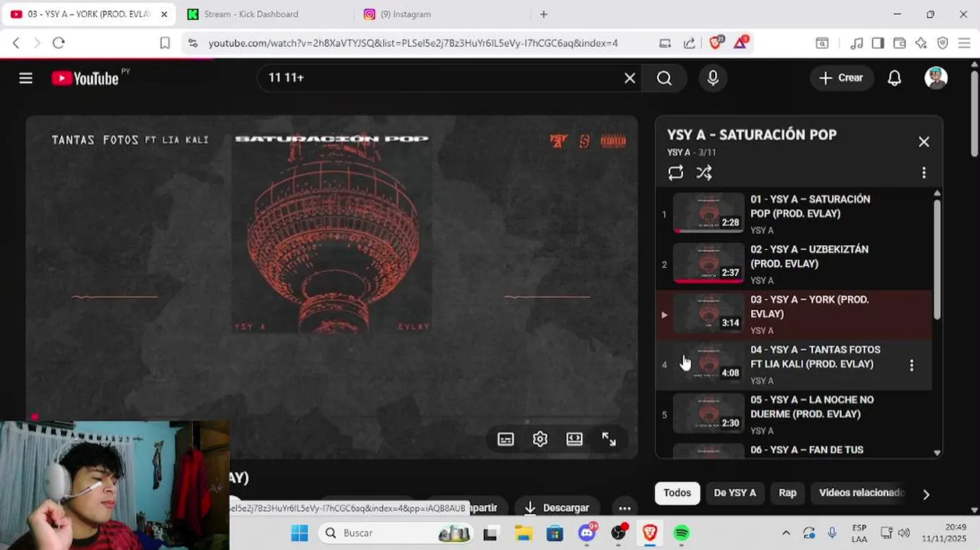This screenshot has width=980, height=550.
Task: Open File Explorer from the taskbar
Action: pyautogui.click(x=523, y=533)
